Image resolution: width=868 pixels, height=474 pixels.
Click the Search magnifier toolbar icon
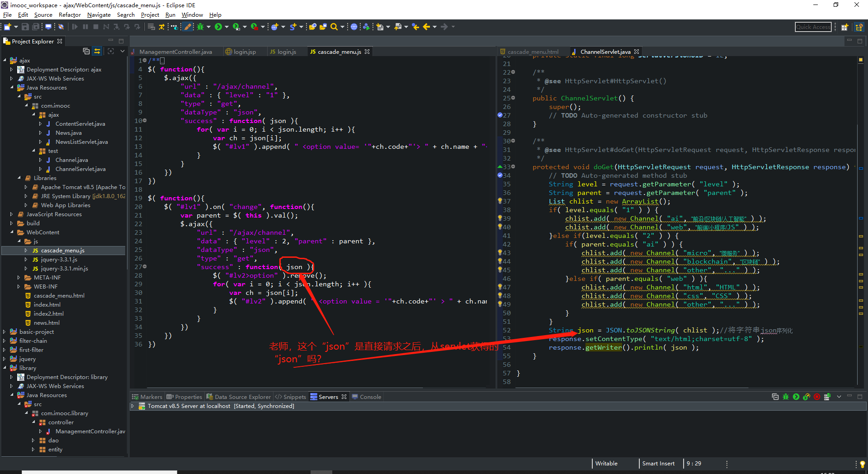pyautogui.click(x=334, y=27)
